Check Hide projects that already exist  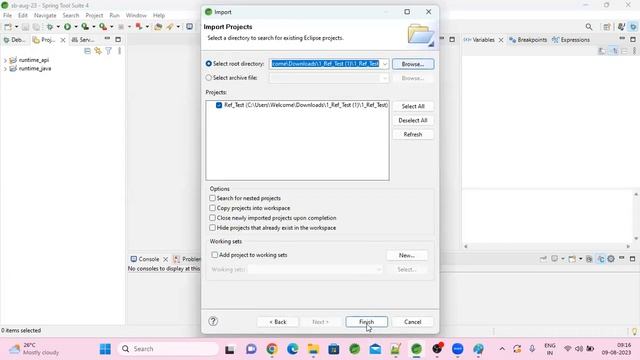212,228
